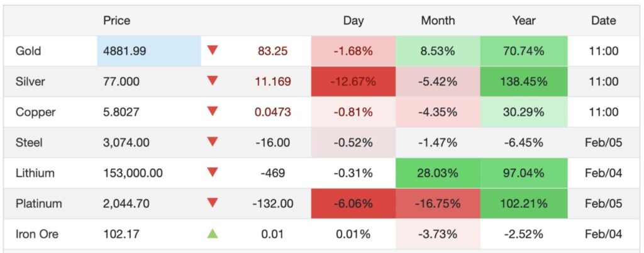Sort by the Day column header
The height and width of the screenshot is (253, 644).
tap(353, 21)
